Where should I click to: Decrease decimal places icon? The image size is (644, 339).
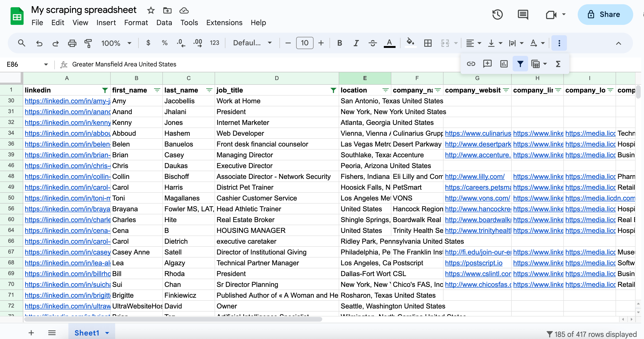click(x=181, y=43)
